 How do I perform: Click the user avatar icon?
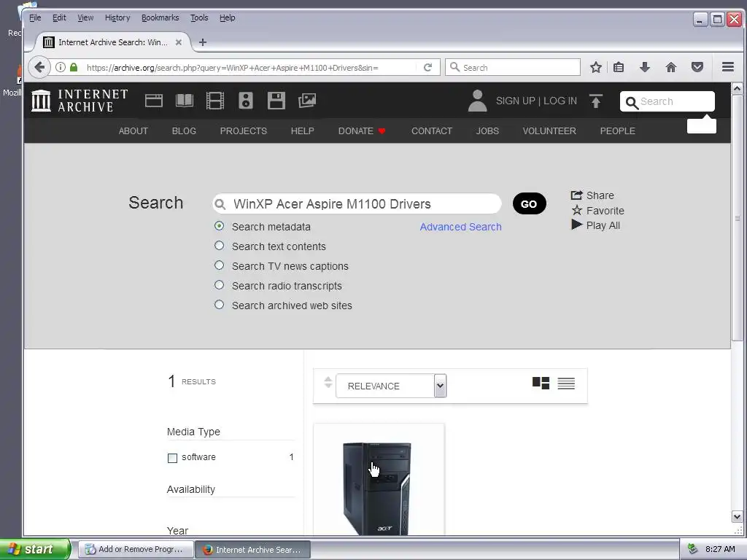pos(477,101)
